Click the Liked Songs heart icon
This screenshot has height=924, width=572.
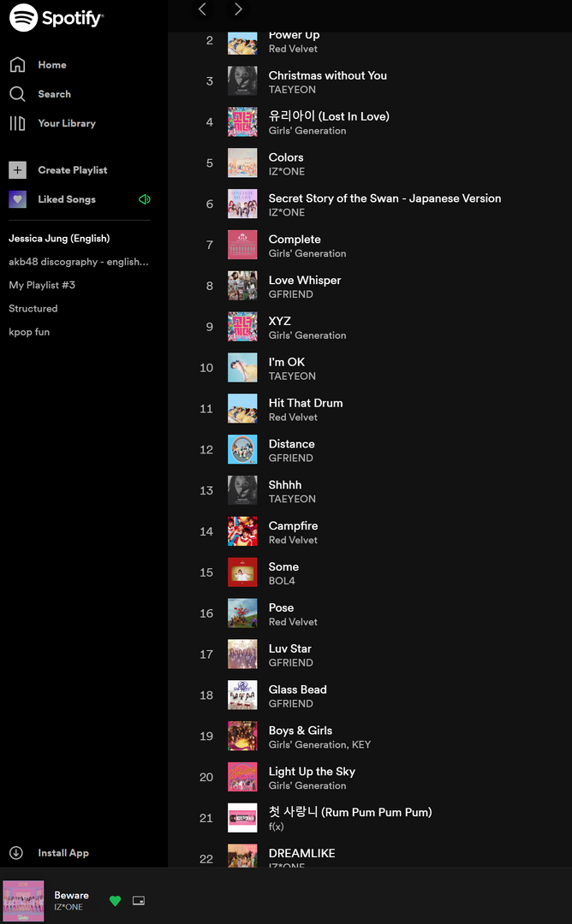(18, 199)
